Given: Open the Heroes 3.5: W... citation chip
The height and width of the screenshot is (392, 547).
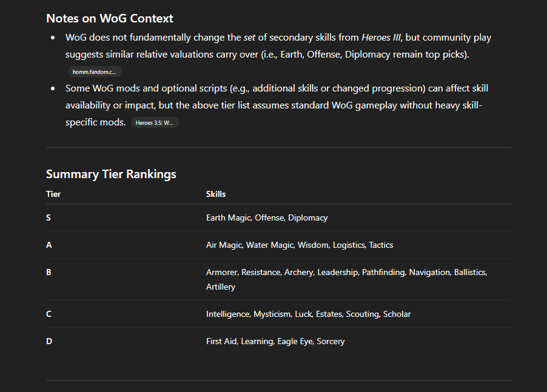Looking at the screenshot, I should point(155,122).
